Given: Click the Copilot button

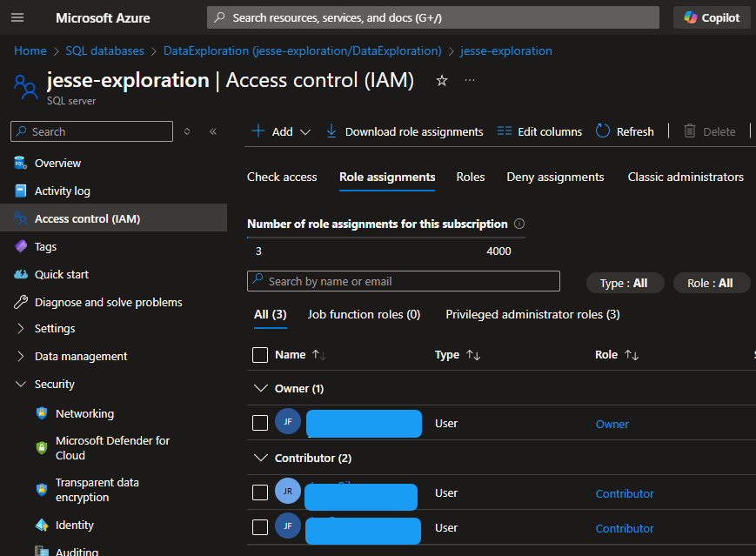Looking at the screenshot, I should coord(712,18).
